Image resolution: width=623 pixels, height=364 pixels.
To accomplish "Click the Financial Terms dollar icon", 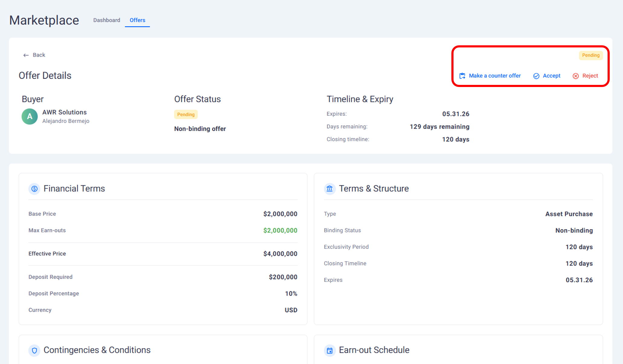I will point(34,189).
